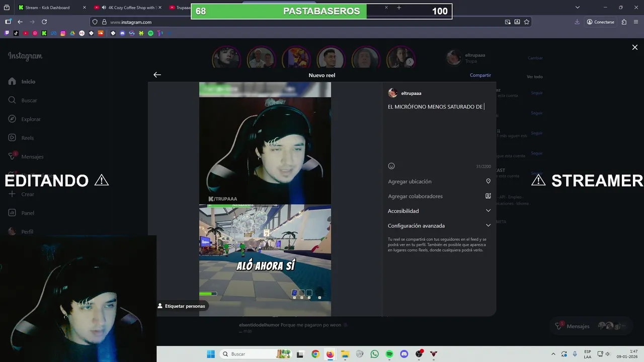The width and height of the screenshot is (644, 362).
Task: Advance stories with the next arrow
Action: point(410,62)
